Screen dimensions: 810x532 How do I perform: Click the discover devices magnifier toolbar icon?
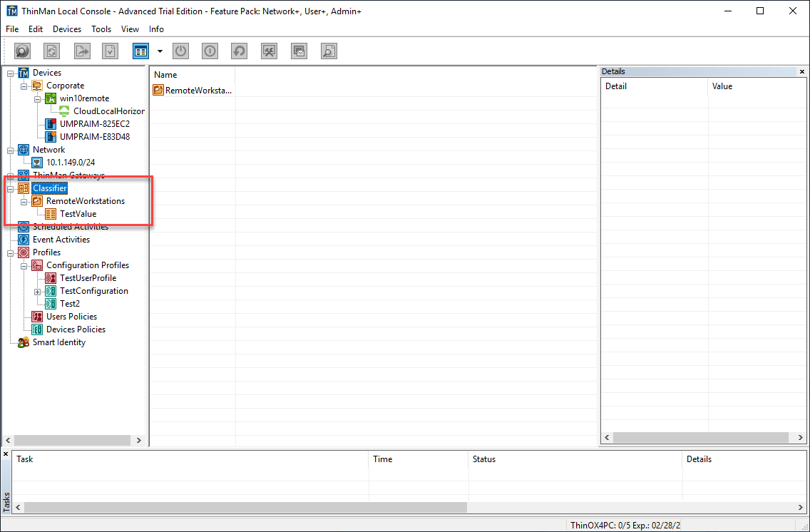click(22, 51)
